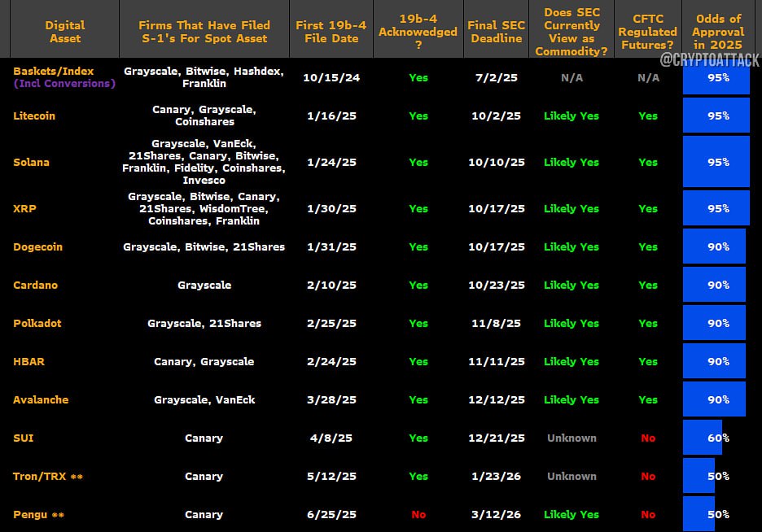762x532 pixels.
Task: Select the file date "1/30/25"
Action: point(331,209)
